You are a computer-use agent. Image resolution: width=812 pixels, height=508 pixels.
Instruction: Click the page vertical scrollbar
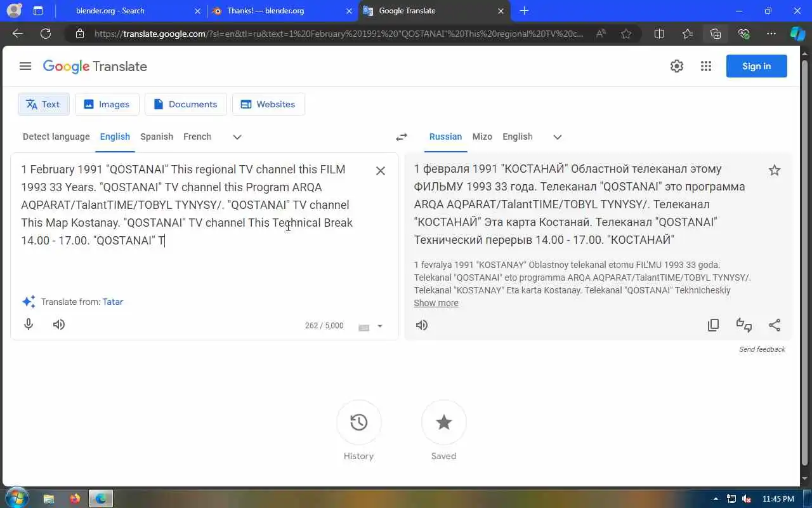click(x=806, y=264)
